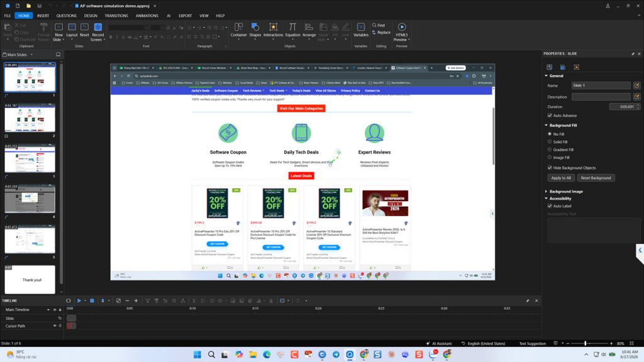Screen dimensions: 644x362
Task: Select the No Fill radio button
Action: pyautogui.click(x=550, y=134)
